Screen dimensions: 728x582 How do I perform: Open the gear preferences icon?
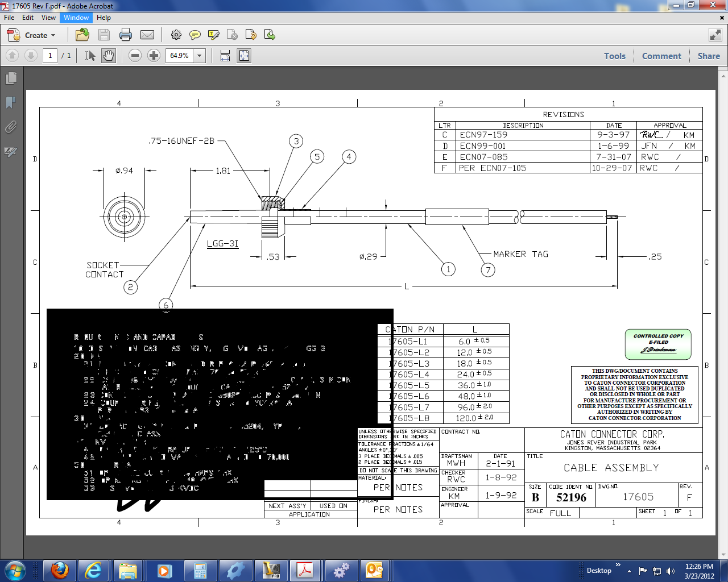click(x=176, y=35)
